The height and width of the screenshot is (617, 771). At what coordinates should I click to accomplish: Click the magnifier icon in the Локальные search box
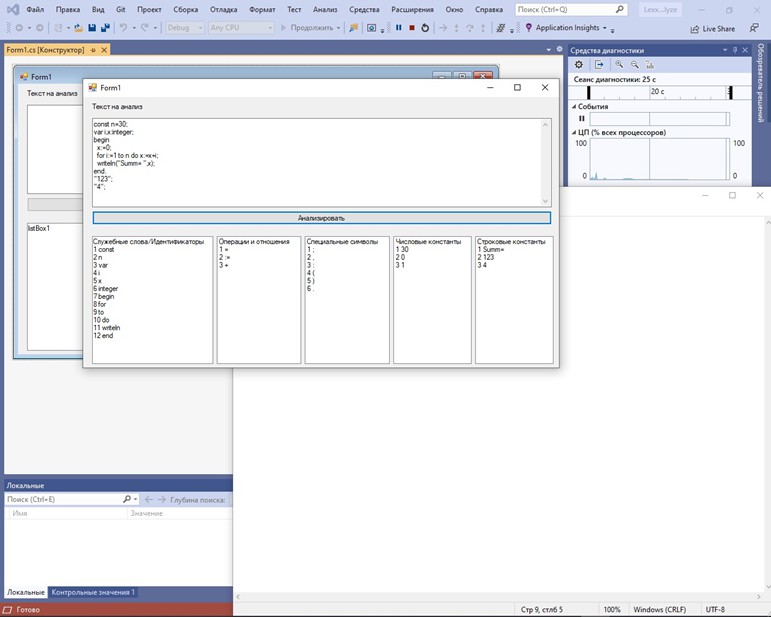pyautogui.click(x=126, y=499)
